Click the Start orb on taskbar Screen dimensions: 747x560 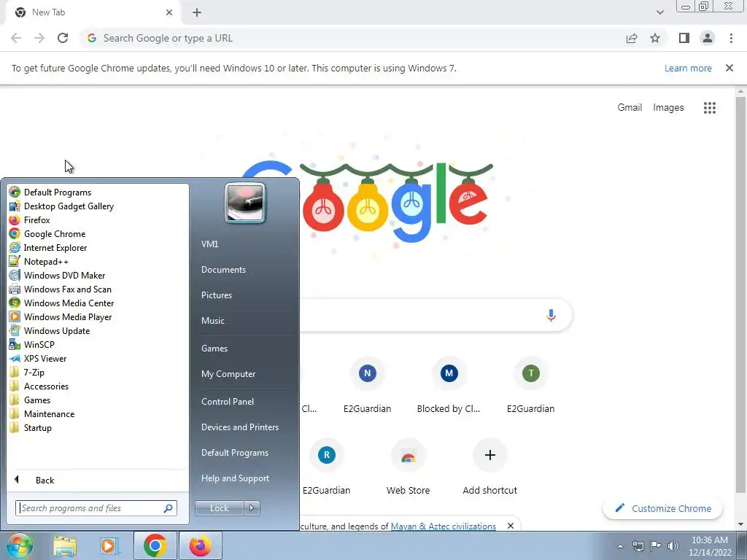[19, 545]
